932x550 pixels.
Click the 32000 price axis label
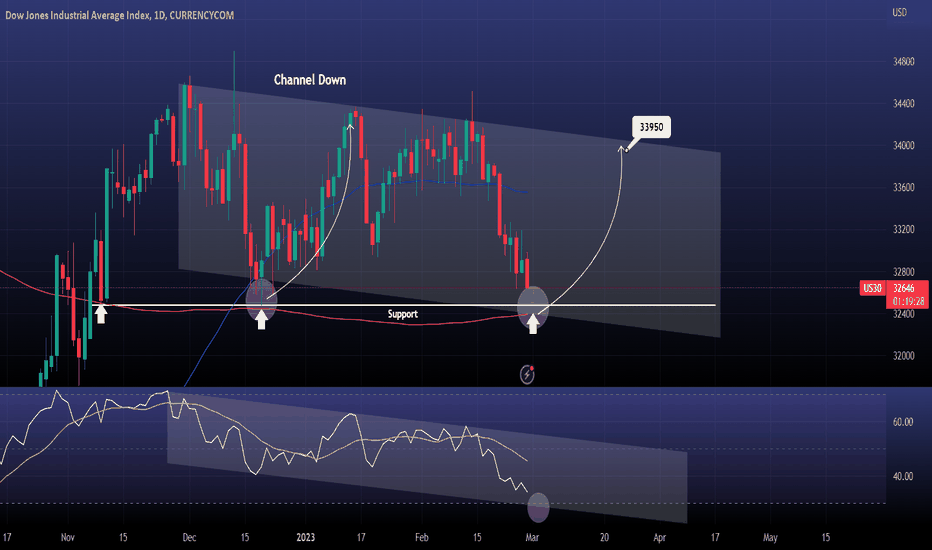coord(903,356)
